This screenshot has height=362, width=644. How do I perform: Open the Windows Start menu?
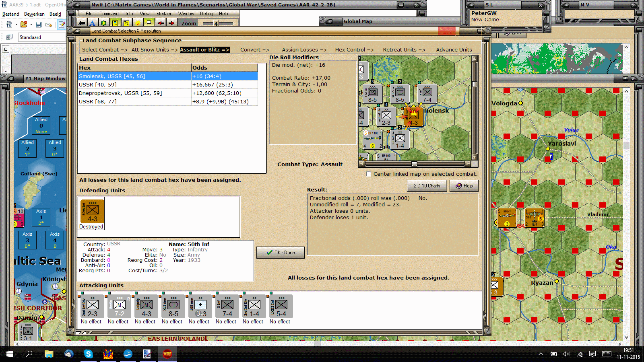coord(10,354)
